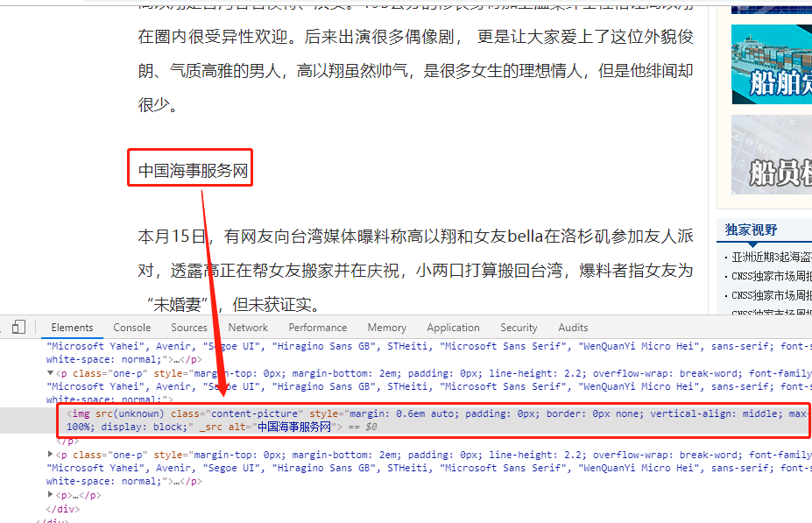Open the Security tab
Viewport: 812px width, 523px height.
[x=519, y=328]
